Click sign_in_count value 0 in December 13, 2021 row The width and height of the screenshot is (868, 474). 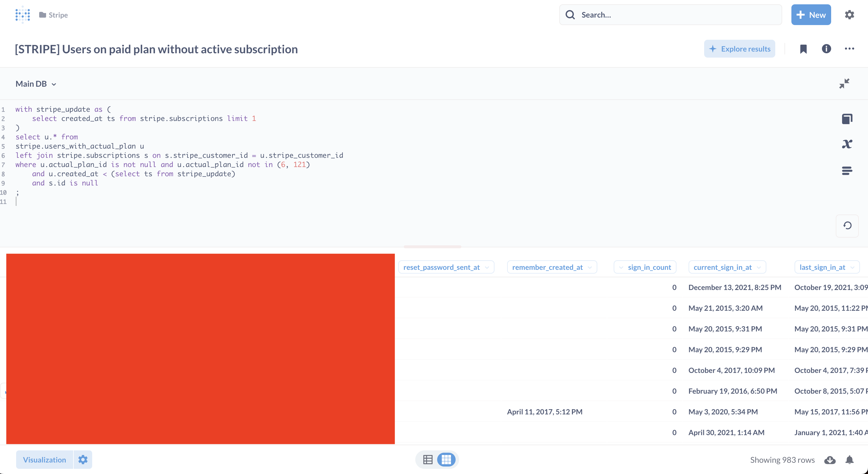[x=674, y=287]
